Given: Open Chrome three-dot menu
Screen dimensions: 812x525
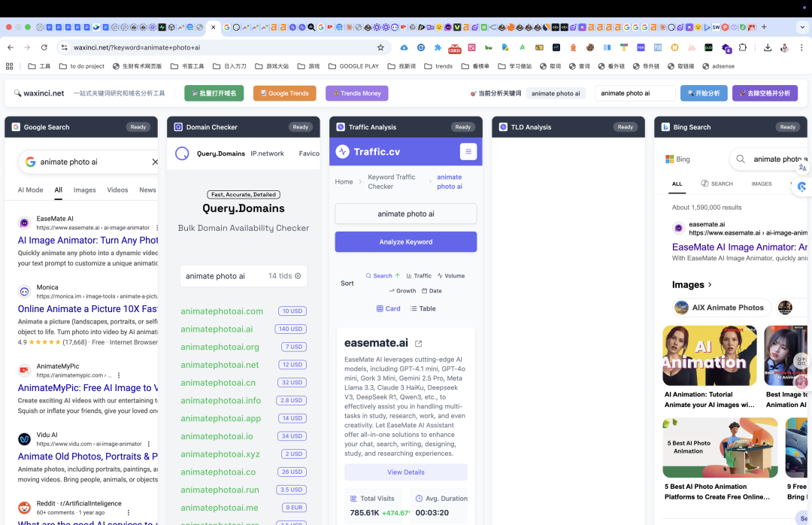Looking at the screenshot, I should [801, 47].
